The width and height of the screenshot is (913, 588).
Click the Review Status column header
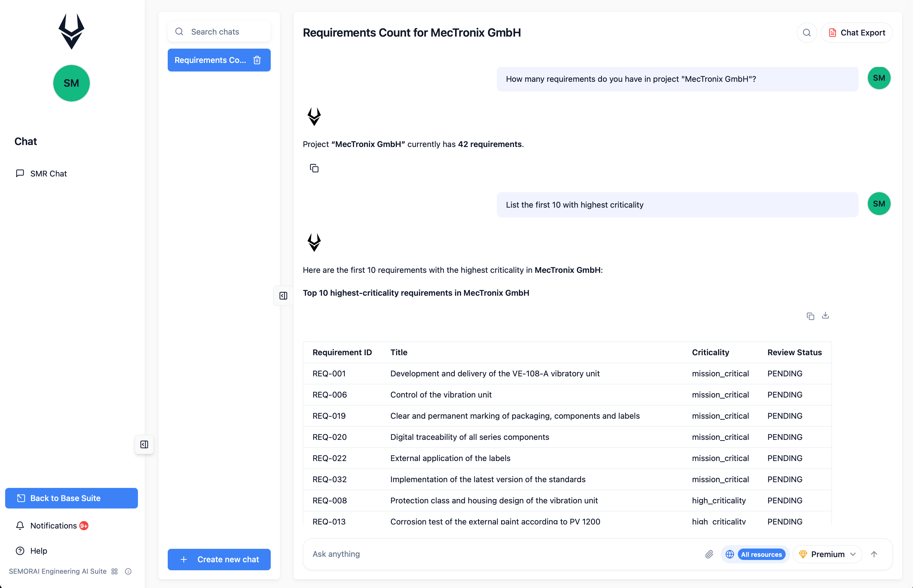(795, 352)
